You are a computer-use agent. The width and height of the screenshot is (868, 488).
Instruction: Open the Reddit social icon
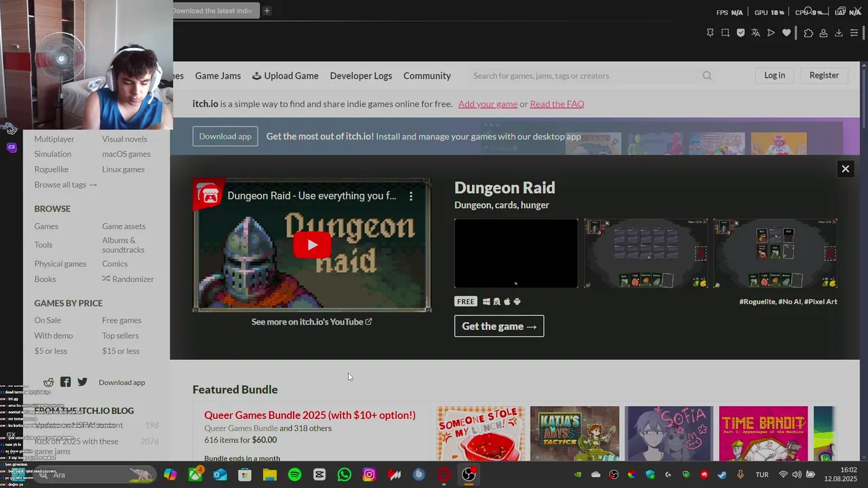49,382
